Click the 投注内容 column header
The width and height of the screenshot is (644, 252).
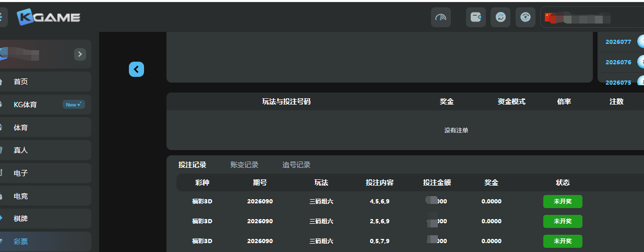click(379, 182)
